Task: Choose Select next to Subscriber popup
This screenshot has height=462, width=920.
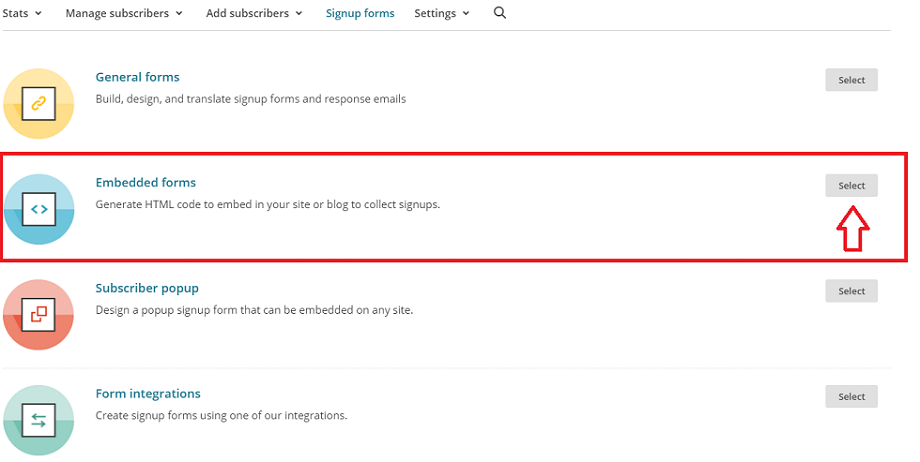Action: pyautogui.click(x=851, y=291)
